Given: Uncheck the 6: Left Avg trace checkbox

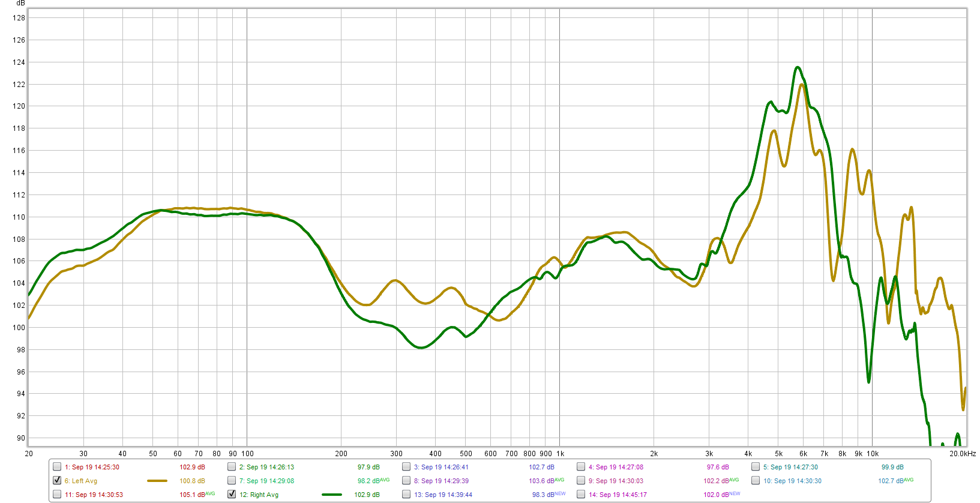Looking at the screenshot, I should pyautogui.click(x=57, y=480).
